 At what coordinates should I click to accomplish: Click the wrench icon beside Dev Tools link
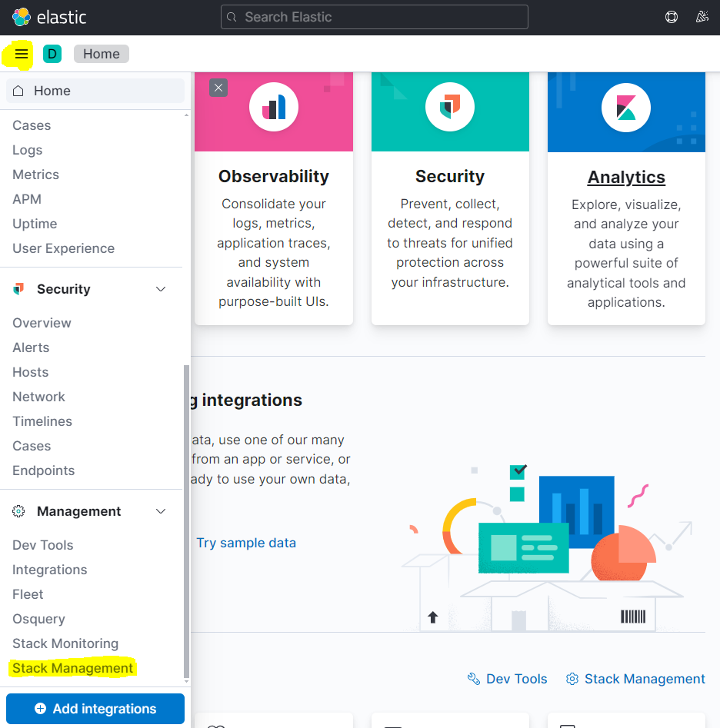pyautogui.click(x=473, y=679)
